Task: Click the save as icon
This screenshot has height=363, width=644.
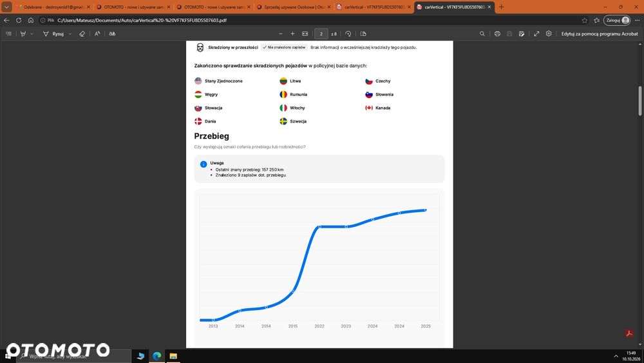Action: [522, 34]
